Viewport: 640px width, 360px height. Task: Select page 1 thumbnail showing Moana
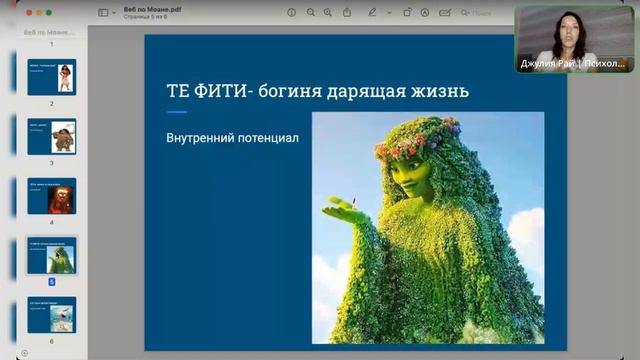tap(52, 77)
